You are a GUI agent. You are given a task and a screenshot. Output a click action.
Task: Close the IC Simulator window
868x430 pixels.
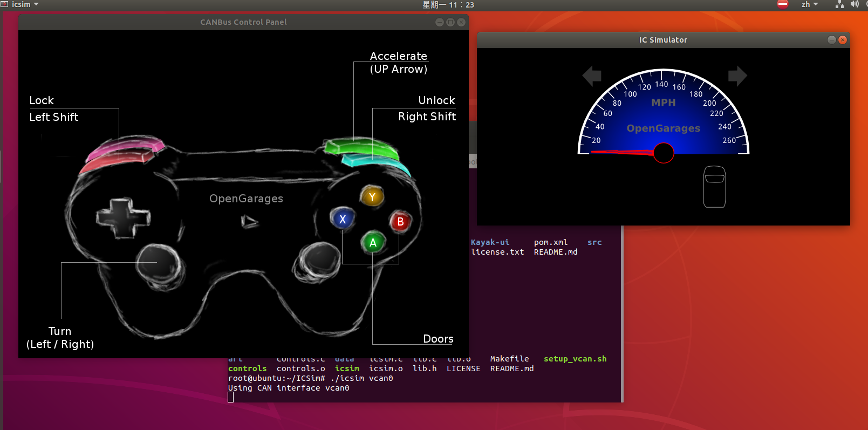pos(843,40)
